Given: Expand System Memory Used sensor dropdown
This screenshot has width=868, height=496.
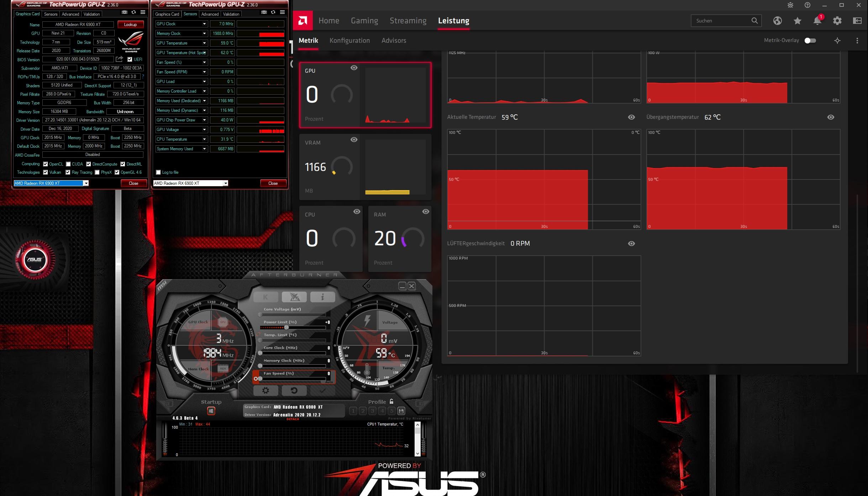Looking at the screenshot, I should 204,149.
